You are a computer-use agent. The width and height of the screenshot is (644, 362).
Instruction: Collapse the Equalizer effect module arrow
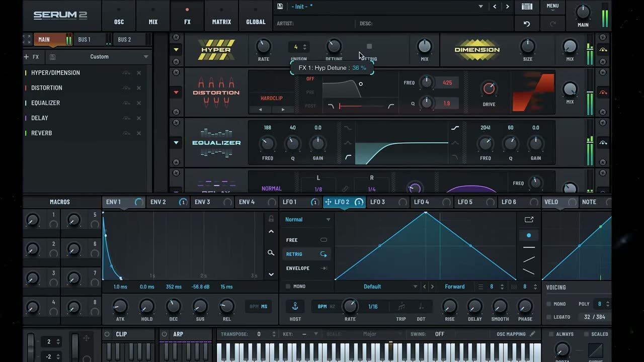click(176, 143)
